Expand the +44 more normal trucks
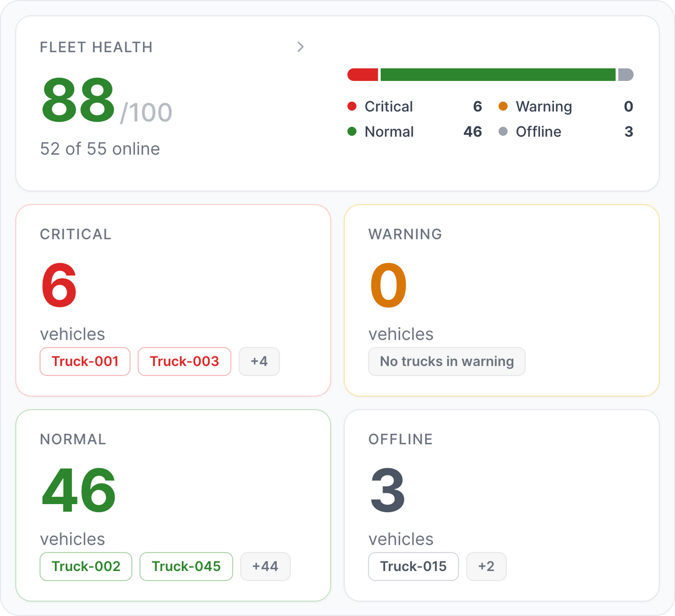Screen dimensions: 675x616 [x=265, y=567]
